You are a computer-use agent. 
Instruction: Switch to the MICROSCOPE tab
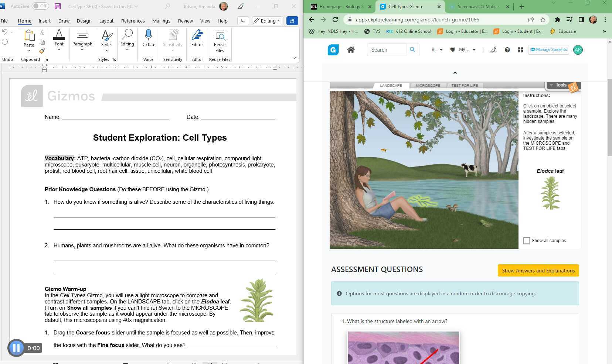pyautogui.click(x=428, y=86)
